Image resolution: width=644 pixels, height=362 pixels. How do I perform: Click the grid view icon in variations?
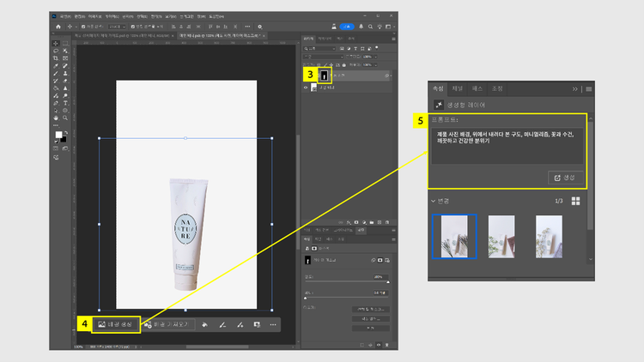click(576, 201)
